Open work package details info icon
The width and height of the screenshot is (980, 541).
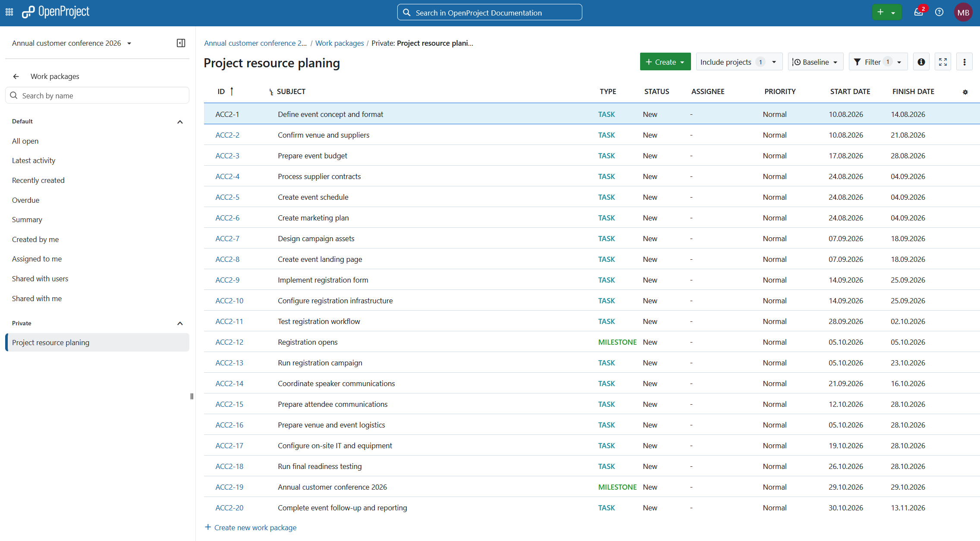(921, 62)
